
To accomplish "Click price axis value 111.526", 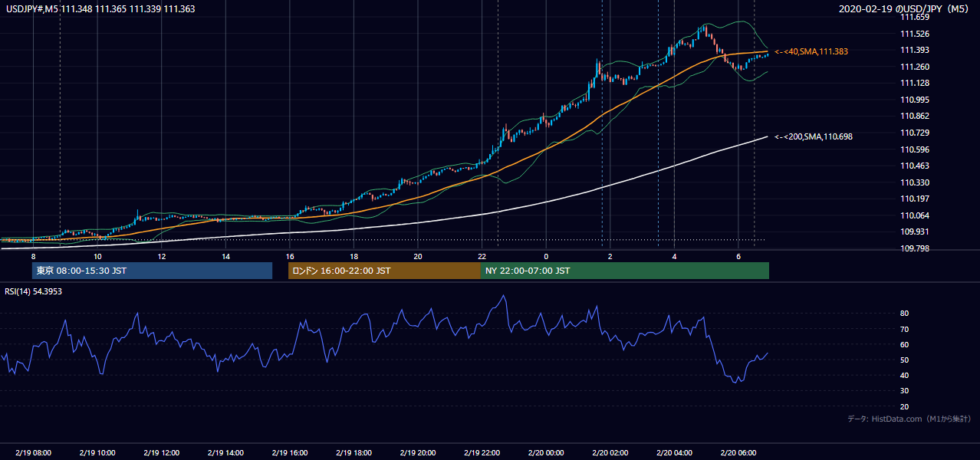I will point(914,34).
